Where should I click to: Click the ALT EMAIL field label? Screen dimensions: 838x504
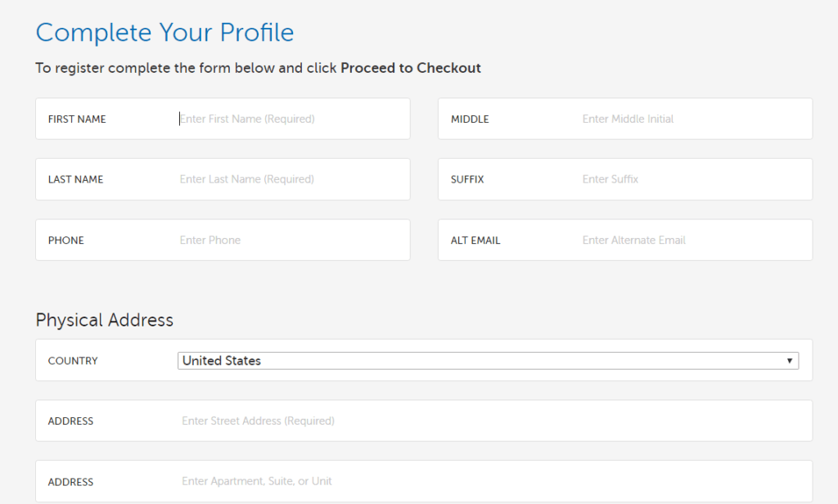471,240
